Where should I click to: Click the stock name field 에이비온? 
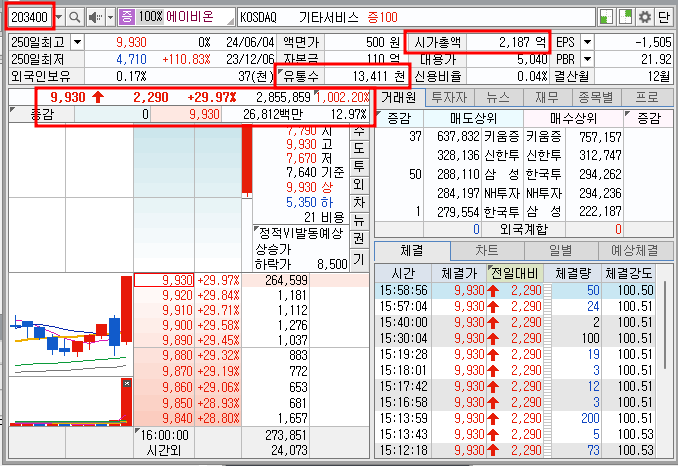189,17
